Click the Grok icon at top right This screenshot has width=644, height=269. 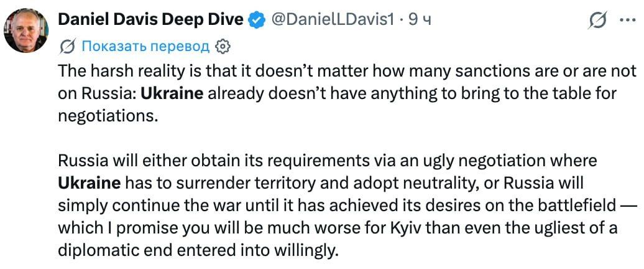click(x=597, y=19)
